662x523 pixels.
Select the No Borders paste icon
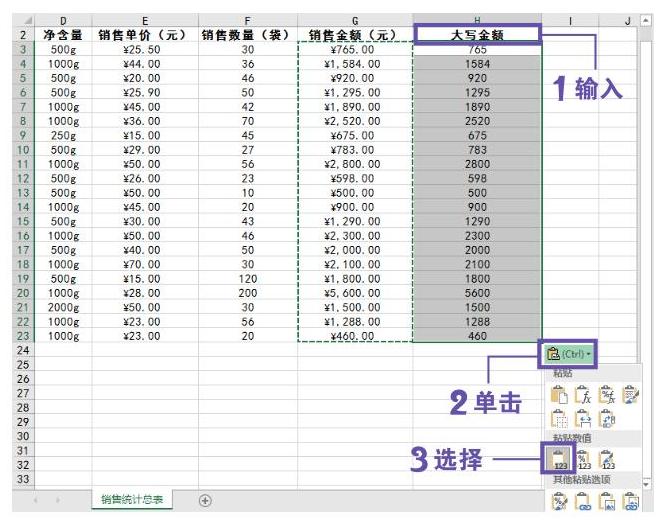[x=559, y=419]
